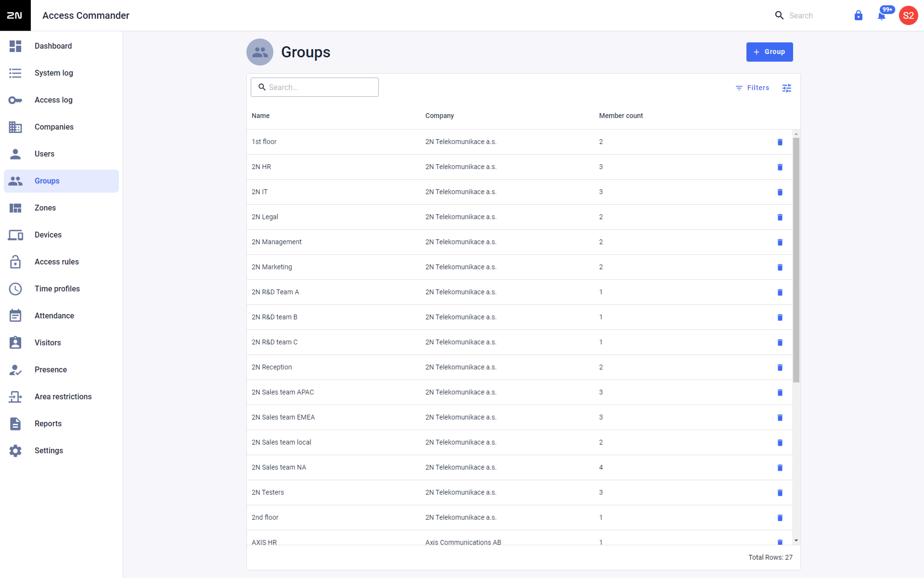Sort table by Name column

click(x=260, y=116)
